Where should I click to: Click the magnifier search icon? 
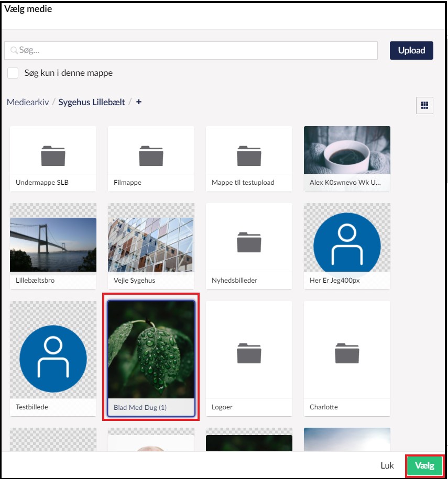pos(14,50)
